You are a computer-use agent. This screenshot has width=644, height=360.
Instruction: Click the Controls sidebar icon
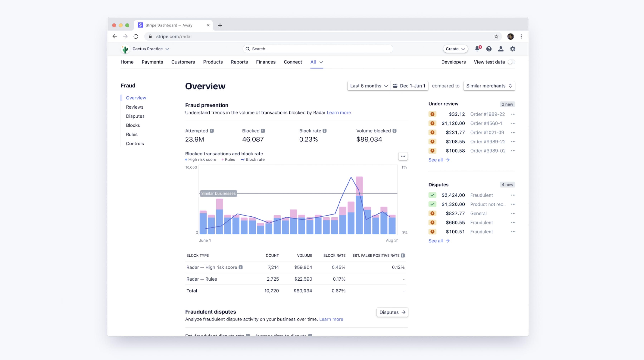tap(134, 143)
